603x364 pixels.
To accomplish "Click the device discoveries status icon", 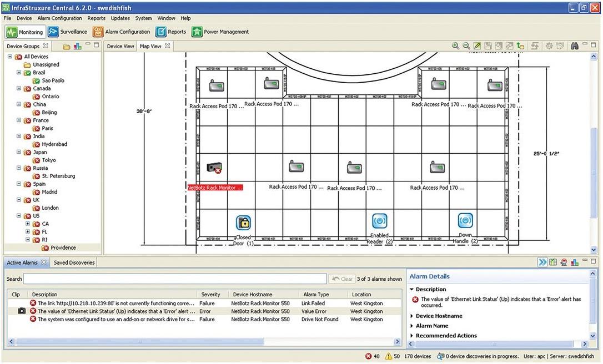I will (440, 356).
